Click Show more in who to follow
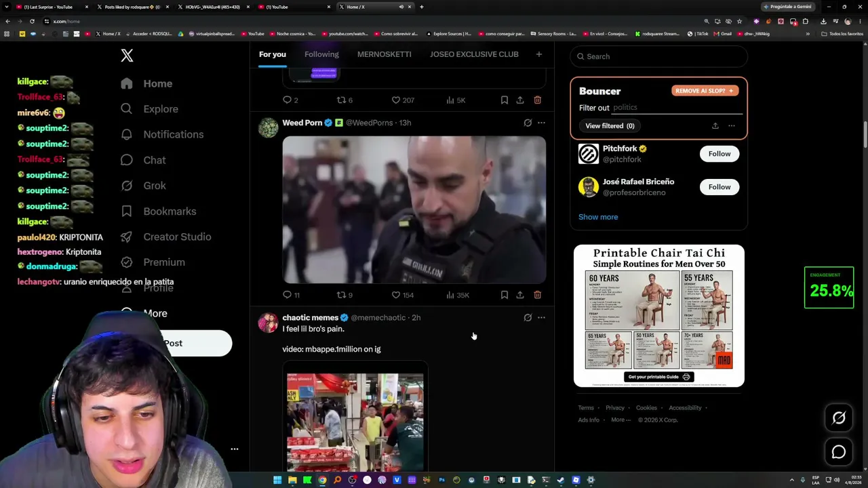Screen dimensions: 868x488 coord(598,217)
